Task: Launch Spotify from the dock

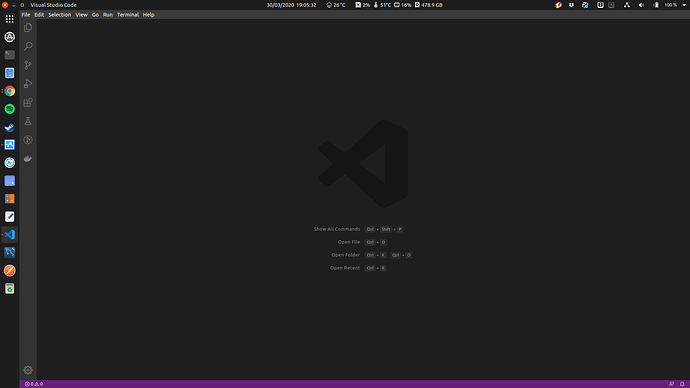Action: coord(10,109)
